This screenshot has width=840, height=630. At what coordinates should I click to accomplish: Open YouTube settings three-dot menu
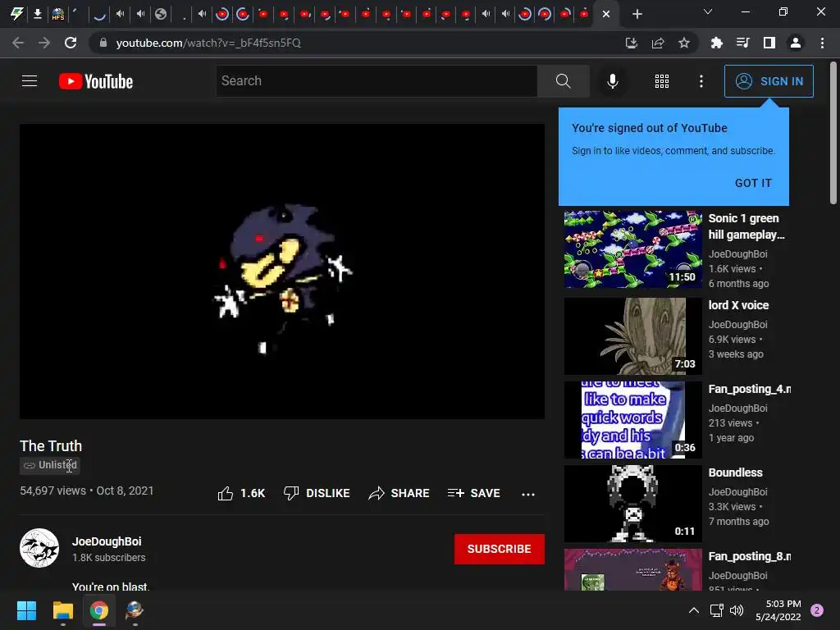[x=701, y=81]
